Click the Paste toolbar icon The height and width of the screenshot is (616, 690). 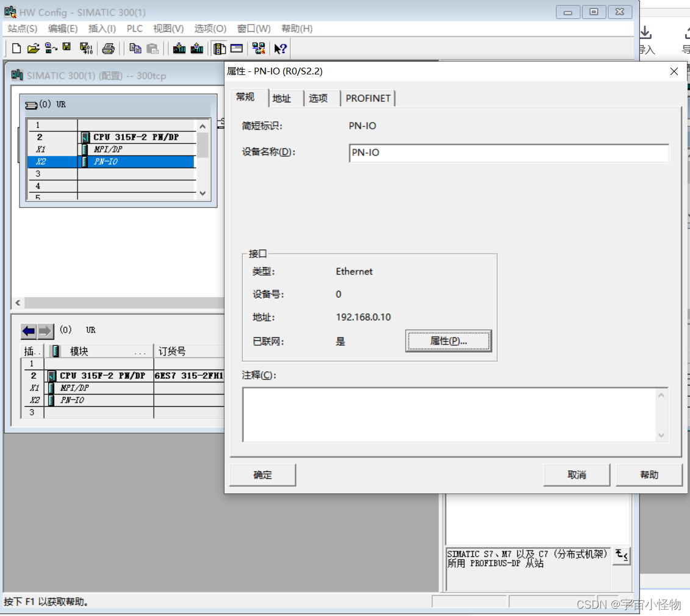(x=153, y=48)
